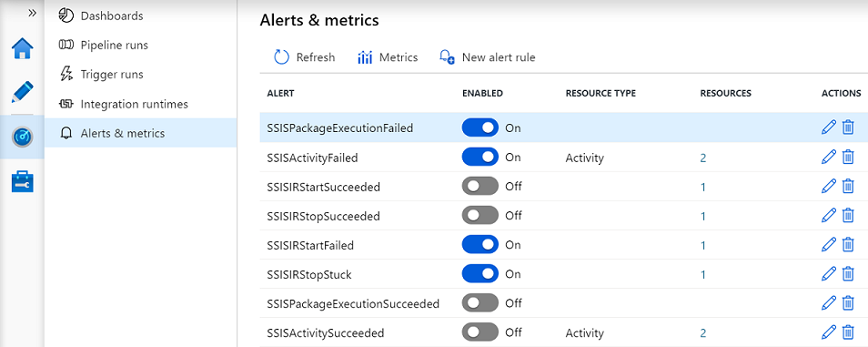
Task: Open resources count 1 for SSISIRStopSucceeded
Action: tap(703, 216)
